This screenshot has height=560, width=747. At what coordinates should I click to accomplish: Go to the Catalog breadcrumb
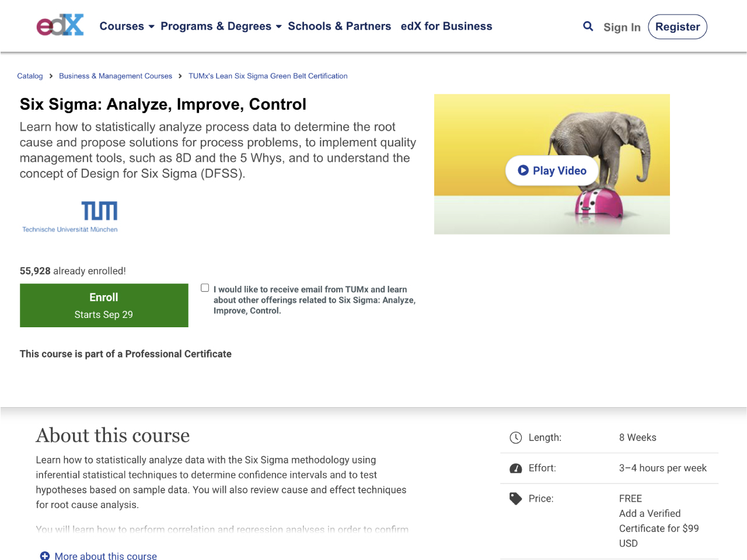(x=30, y=76)
